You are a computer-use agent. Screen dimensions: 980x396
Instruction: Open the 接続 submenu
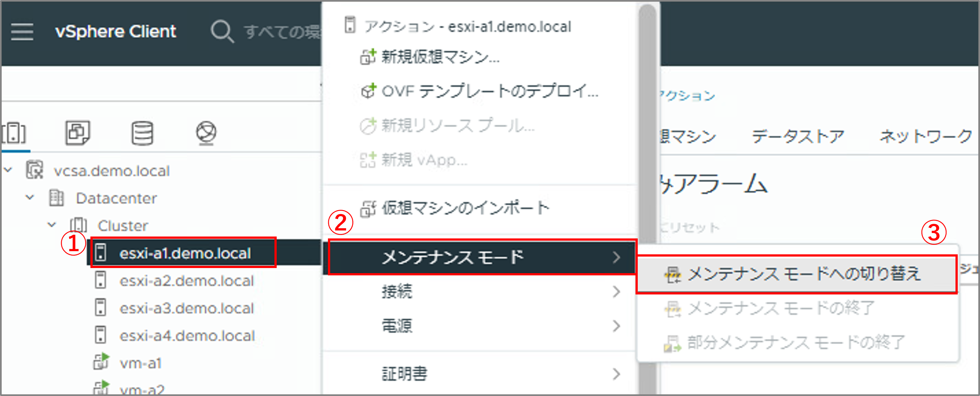[479, 292]
